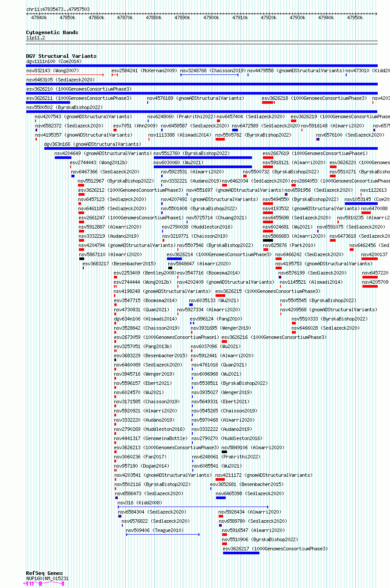Click the nsv6463105 (Sedlazeck2020) label
The image size is (390, 588).
tap(60, 80)
